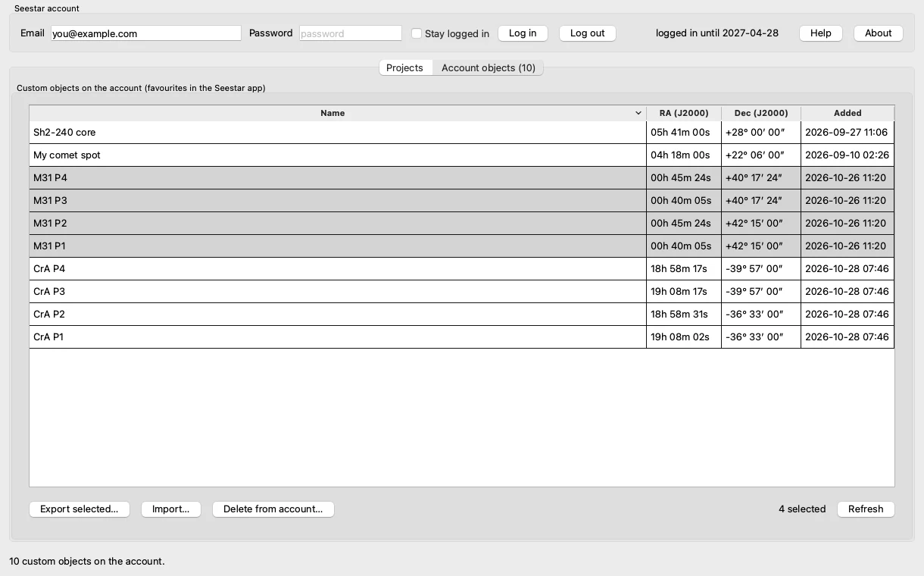Click the Added date 2026-09-27 11:06

coord(846,133)
